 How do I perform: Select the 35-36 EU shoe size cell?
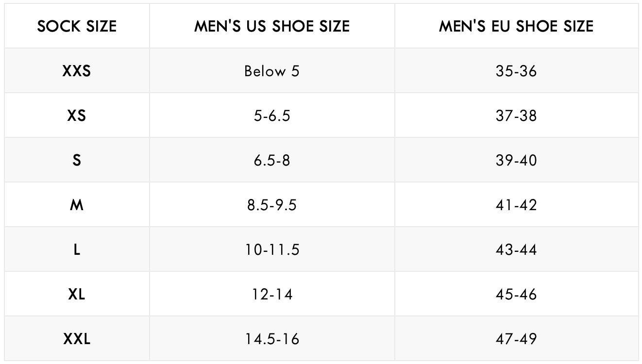tap(516, 71)
